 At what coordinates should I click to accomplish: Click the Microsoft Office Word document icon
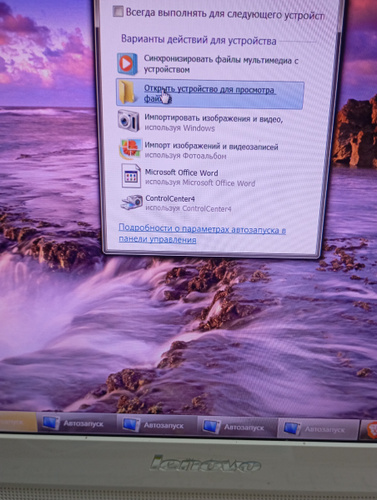(x=131, y=176)
